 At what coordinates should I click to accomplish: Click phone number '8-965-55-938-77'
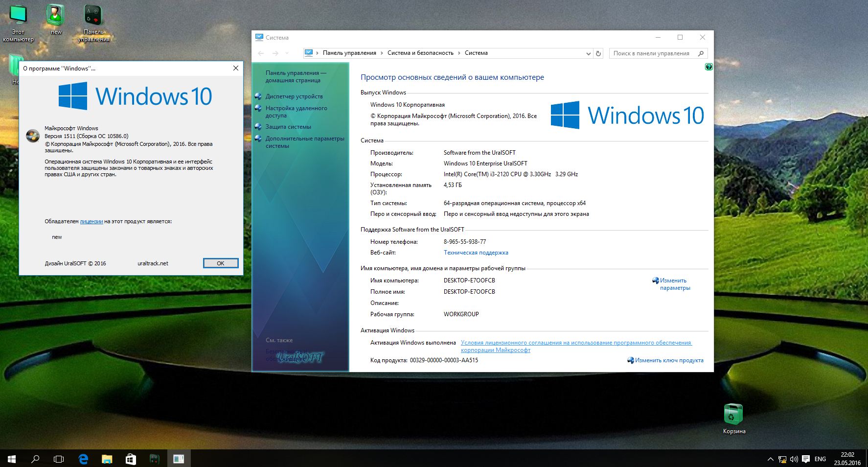click(x=465, y=242)
